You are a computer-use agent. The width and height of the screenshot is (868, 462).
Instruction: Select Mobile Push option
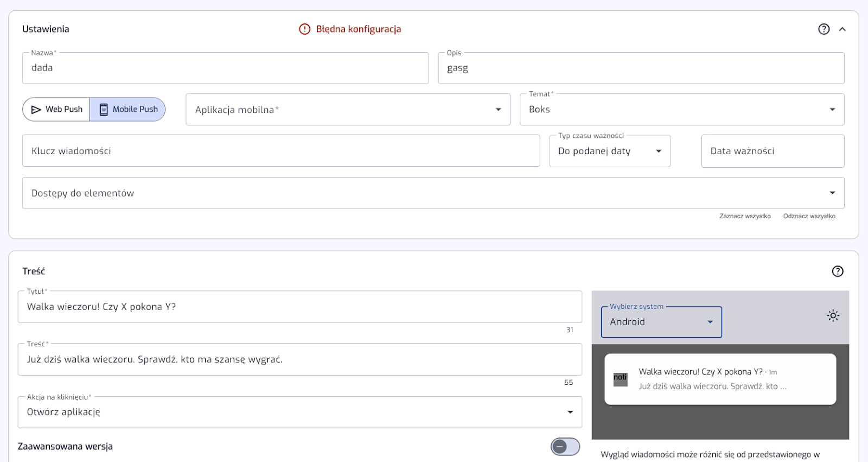128,109
